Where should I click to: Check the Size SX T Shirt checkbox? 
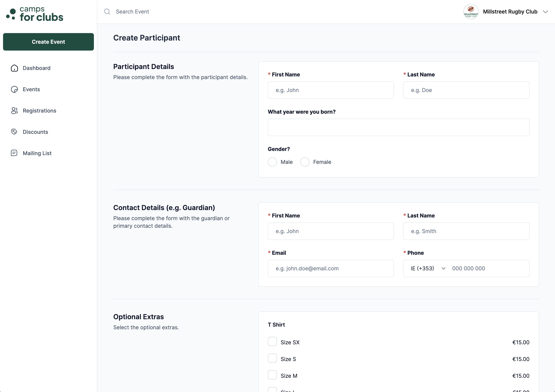[272, 341]
